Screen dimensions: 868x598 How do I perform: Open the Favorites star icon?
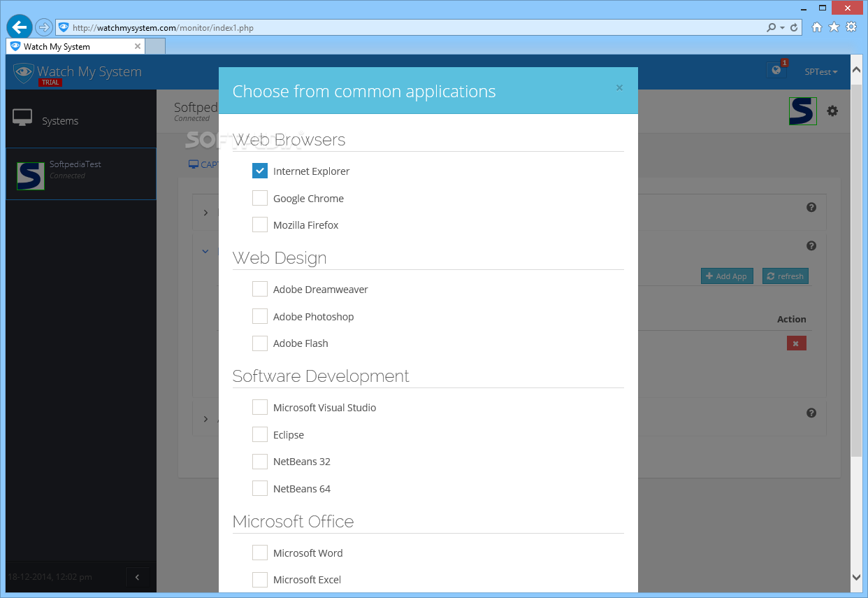coord(834,27)
